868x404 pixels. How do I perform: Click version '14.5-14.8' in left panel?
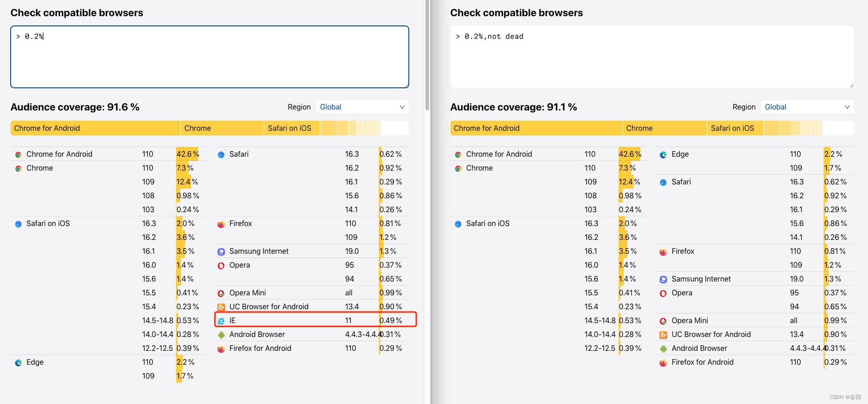158,320
